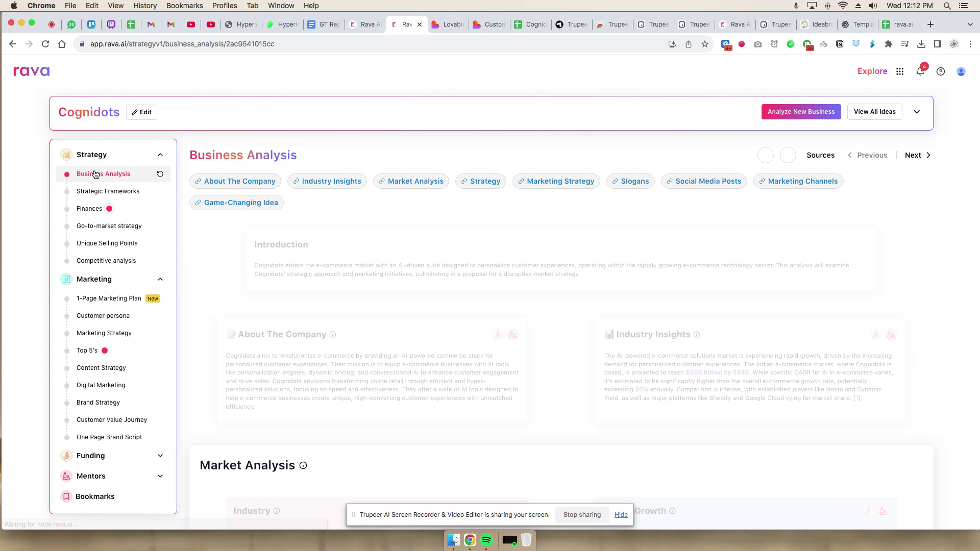This screenshot has width=980, height=551.
Task: Open the Bookmarks menu in the menu bar
Action: click(184, 6)
